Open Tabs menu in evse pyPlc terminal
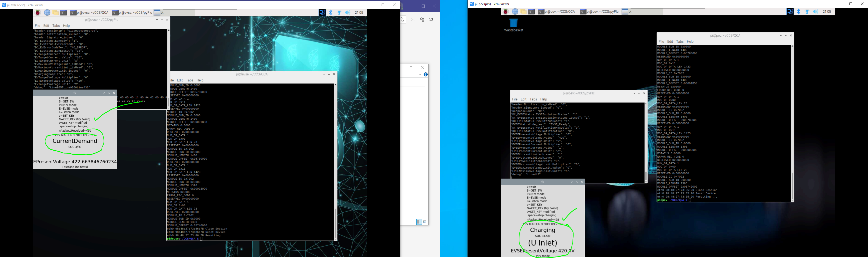Viewport: 868px width, 258px height. click(56, 26)
